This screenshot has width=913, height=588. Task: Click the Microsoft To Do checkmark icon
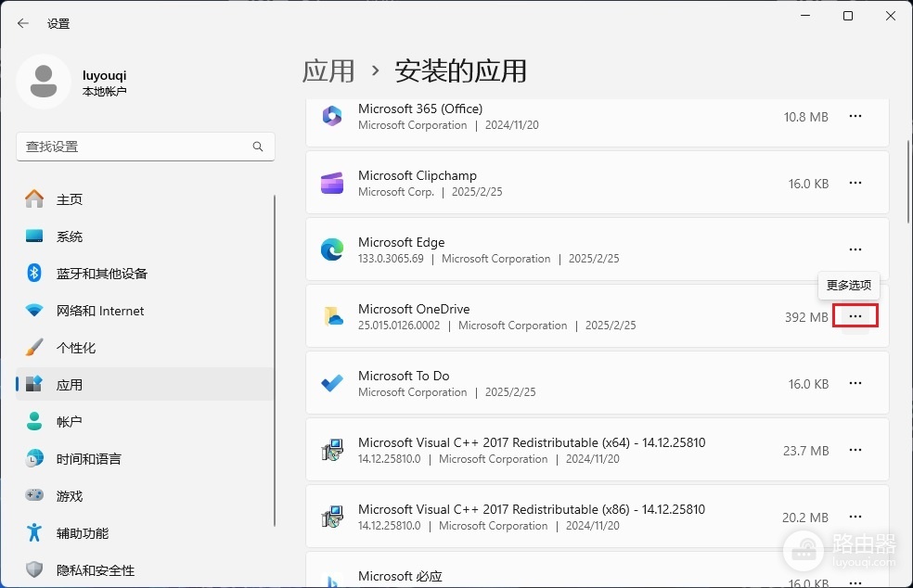click(x=332, y=383)
